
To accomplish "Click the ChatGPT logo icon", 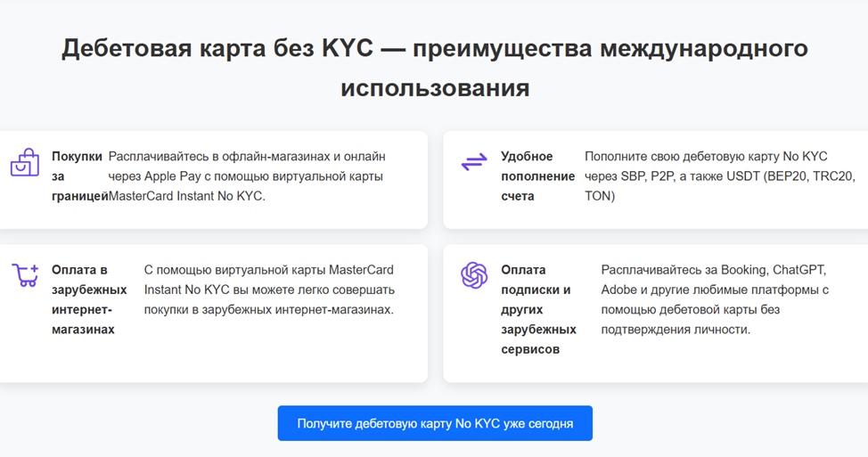I will click(x=474, y=275).
